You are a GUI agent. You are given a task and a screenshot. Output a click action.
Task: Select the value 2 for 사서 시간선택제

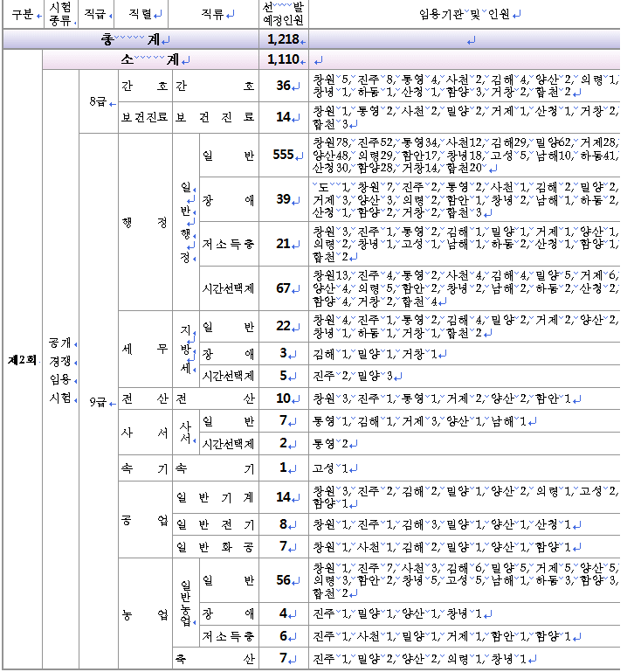284,444
